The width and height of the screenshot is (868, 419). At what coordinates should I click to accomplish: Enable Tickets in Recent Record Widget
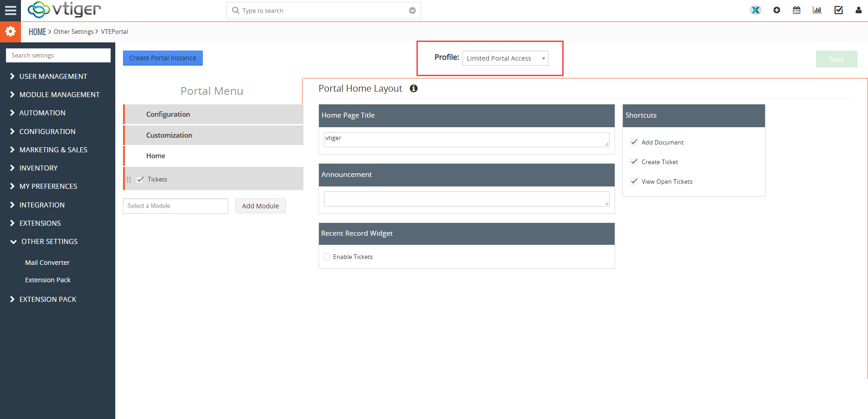pos(327,257)
